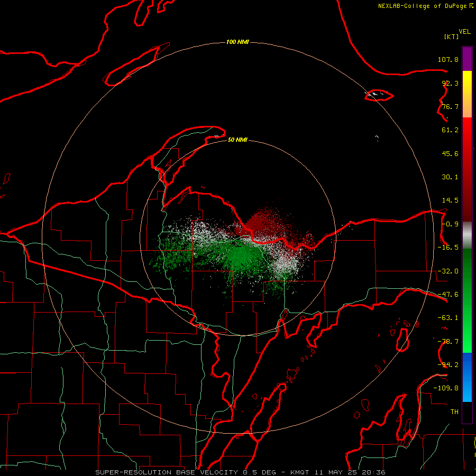Viewport: 476px width, 476px height.
Task: Select the -47.6 legend value
Action: (448, 295)
